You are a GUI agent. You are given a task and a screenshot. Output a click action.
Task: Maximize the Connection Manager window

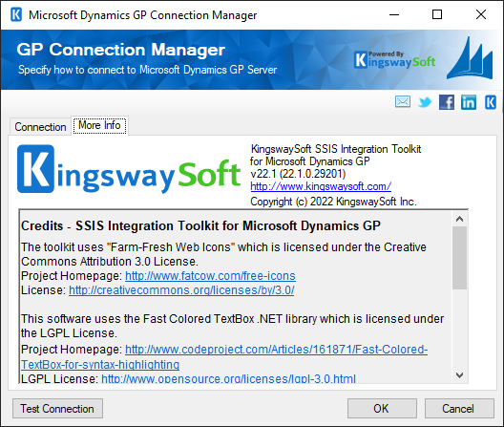(437, 14)
